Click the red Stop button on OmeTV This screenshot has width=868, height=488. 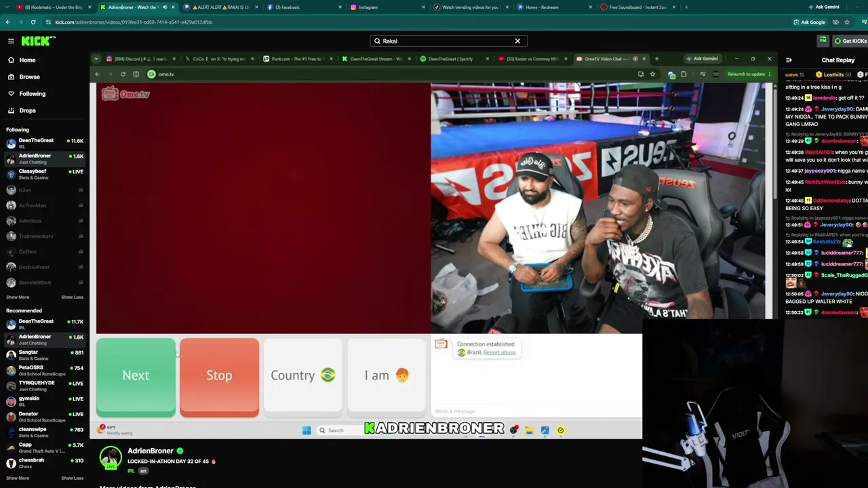click(219, 376)
